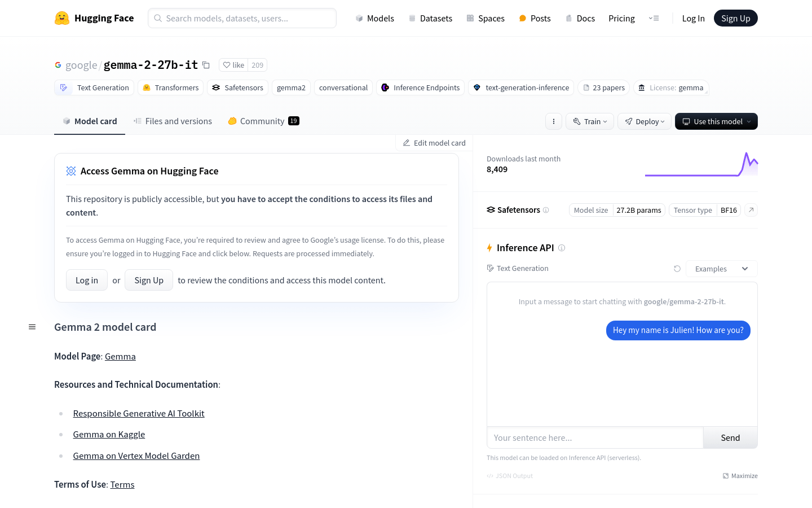812x508 pixels.
Task: Go to Datasets in the navbar
Action: pos(430,18)
